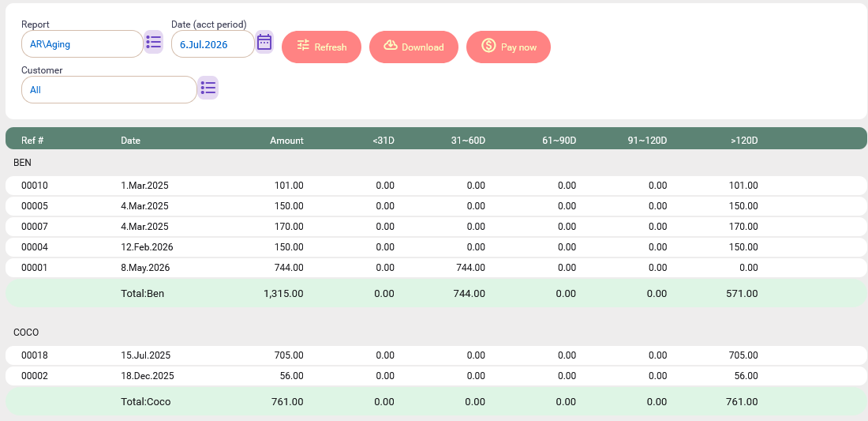The width and height of the screenshot is (868, 421).
Task: Select reference 00005
Action: coord(35,206)
